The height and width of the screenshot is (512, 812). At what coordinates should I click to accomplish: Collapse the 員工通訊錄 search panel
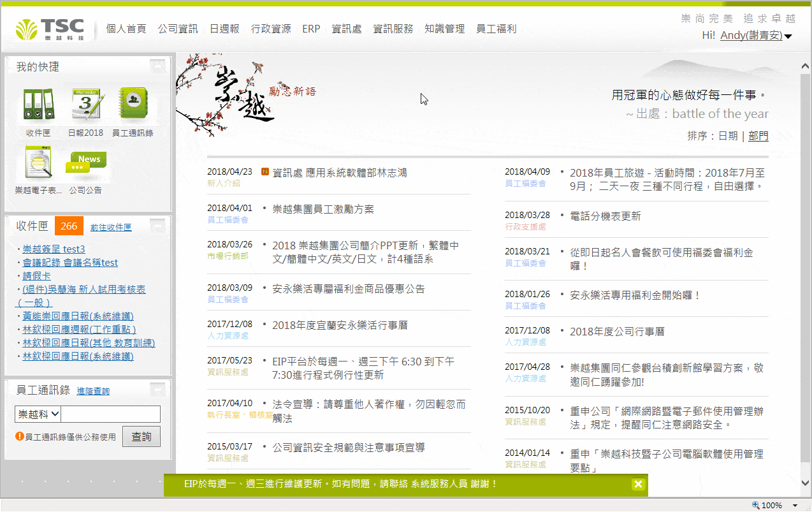tap(158, 389)
